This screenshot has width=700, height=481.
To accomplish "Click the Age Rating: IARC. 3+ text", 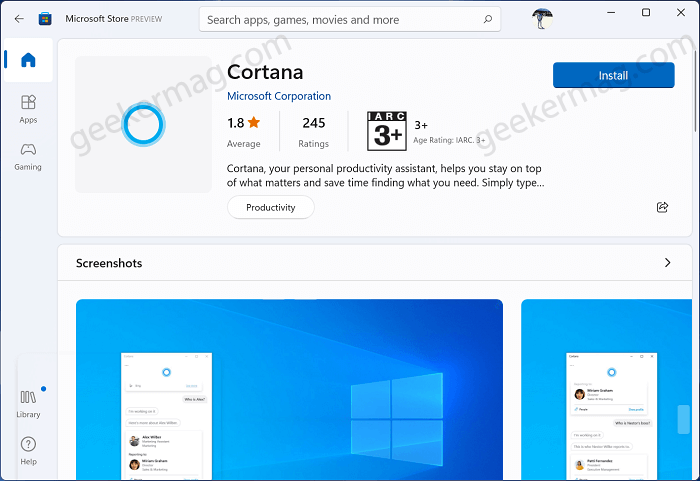I will [x=449, y=140].
